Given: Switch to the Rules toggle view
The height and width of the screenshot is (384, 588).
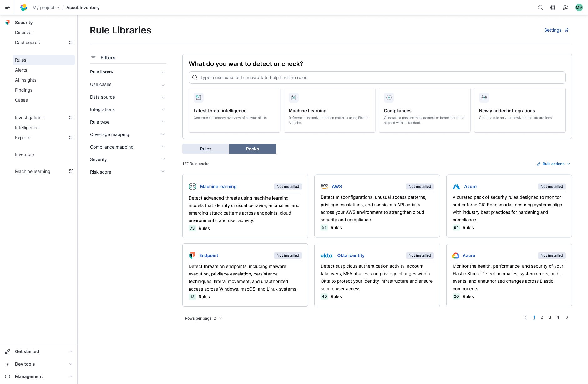Looking at the screenshot, I should click(205, 149).
